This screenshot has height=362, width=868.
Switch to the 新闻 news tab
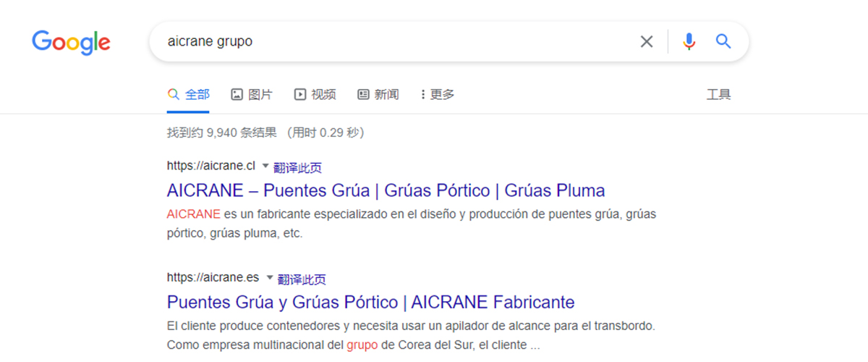point(378,94)
